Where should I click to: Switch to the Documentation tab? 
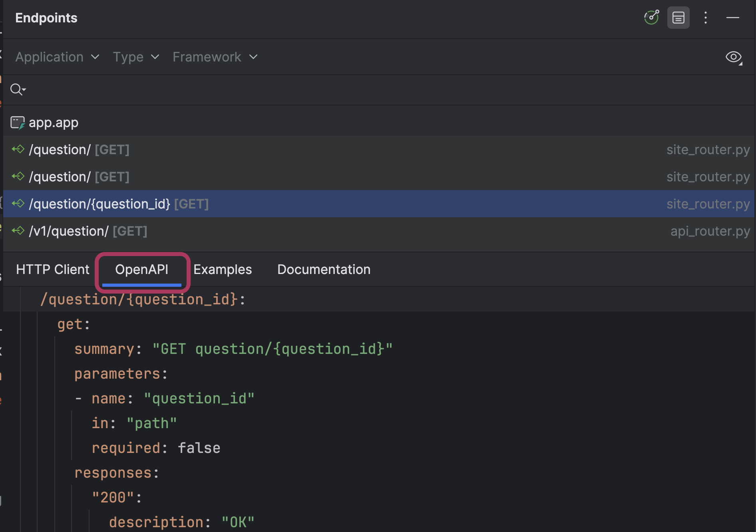[324, 270]
